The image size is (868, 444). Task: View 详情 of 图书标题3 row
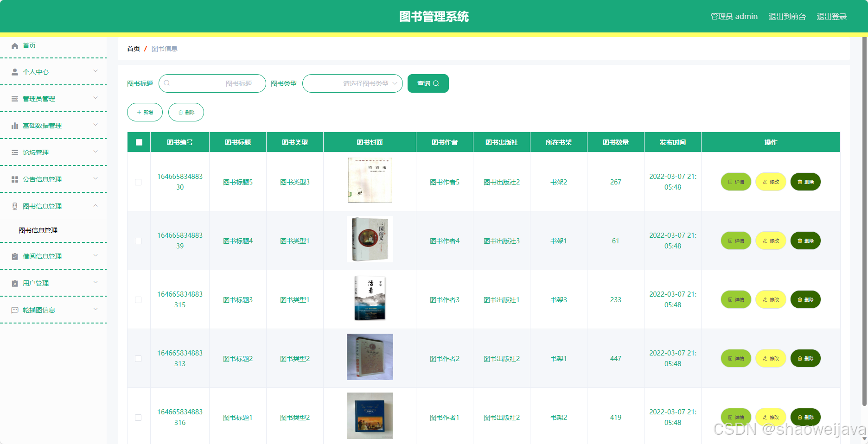(736, 299)
